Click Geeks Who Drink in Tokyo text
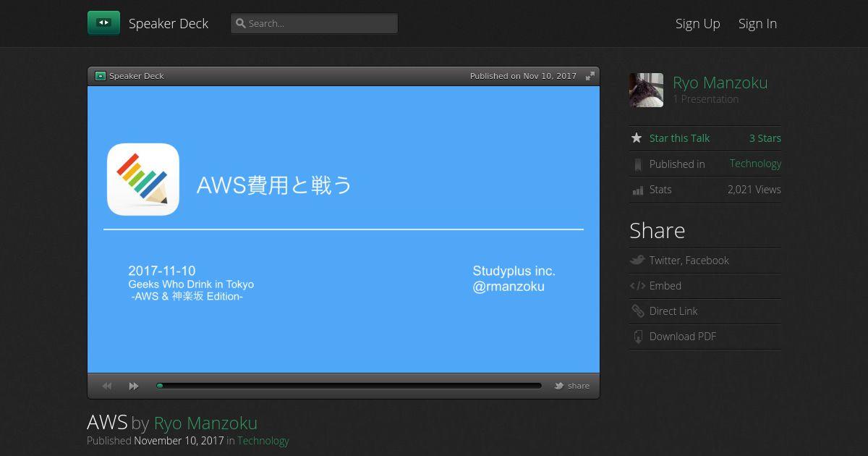This screenshot has width=868, height=456. [x=191, y=284]
